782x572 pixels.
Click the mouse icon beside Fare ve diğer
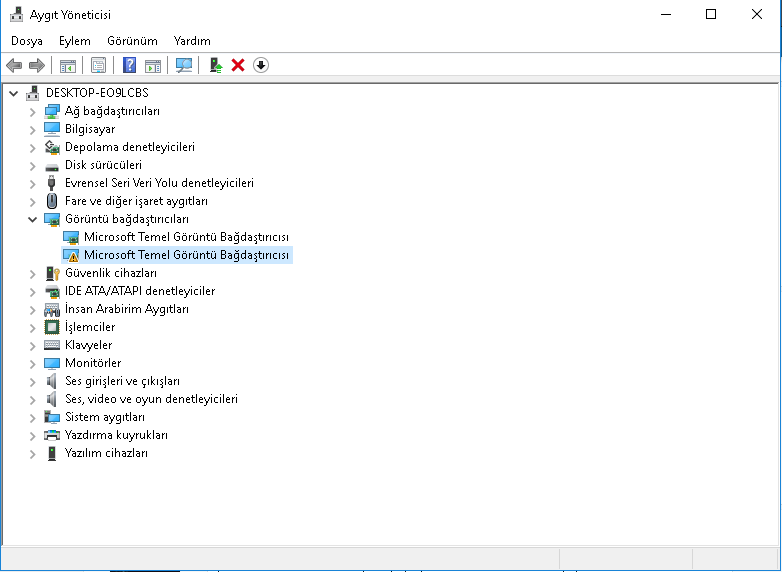point(51,201)
